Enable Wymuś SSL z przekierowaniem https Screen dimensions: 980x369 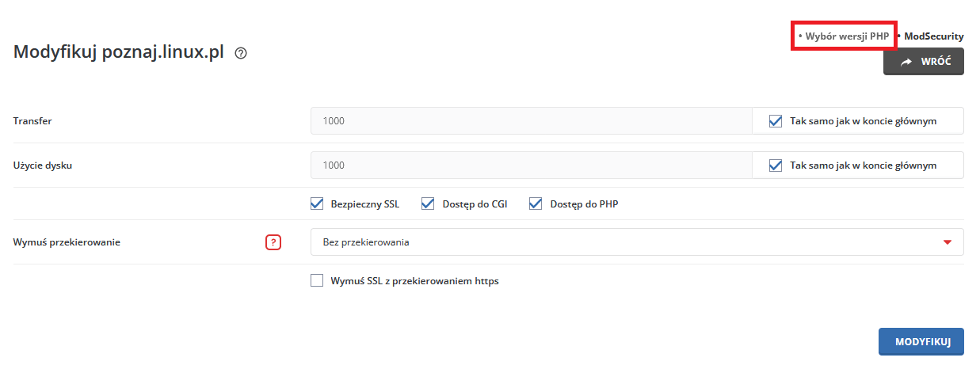318,280
